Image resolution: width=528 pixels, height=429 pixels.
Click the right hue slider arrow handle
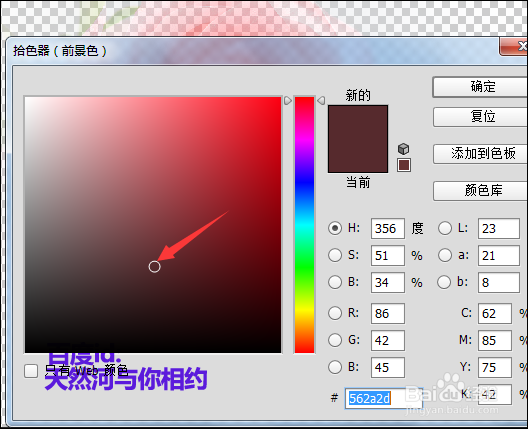(x=321, y=100)
